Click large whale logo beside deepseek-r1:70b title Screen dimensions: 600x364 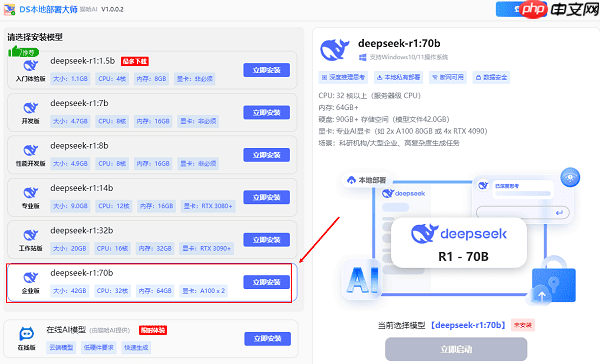point(334,50)
